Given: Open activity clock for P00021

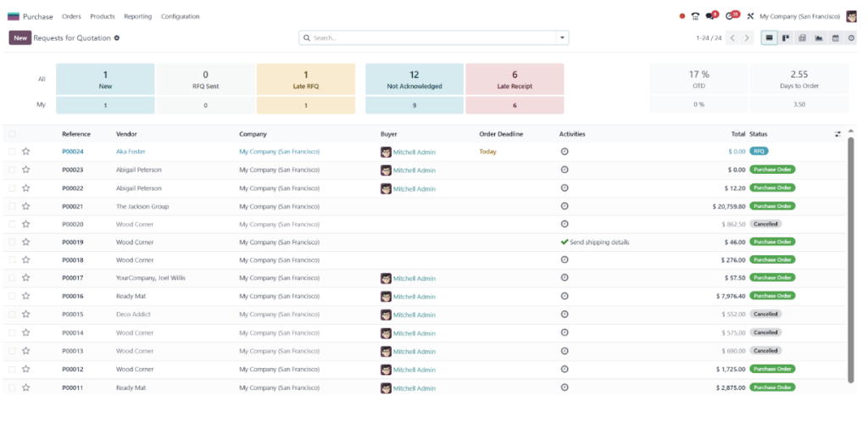Looking at the screenshot, I should (564, 206).
